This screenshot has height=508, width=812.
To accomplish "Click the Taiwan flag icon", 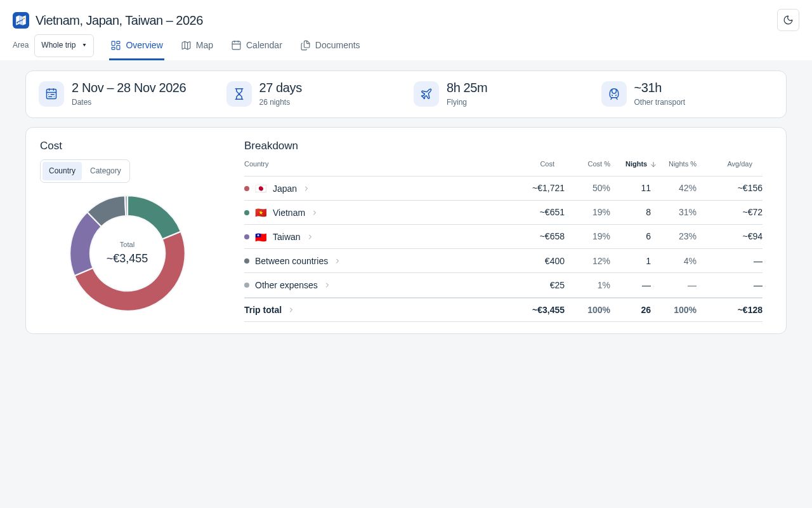I will 261,237.
